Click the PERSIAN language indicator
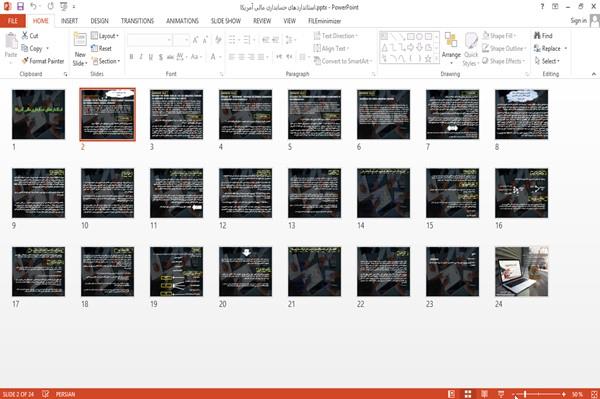This screenshot has height=399, width=600. coord(65,394)
